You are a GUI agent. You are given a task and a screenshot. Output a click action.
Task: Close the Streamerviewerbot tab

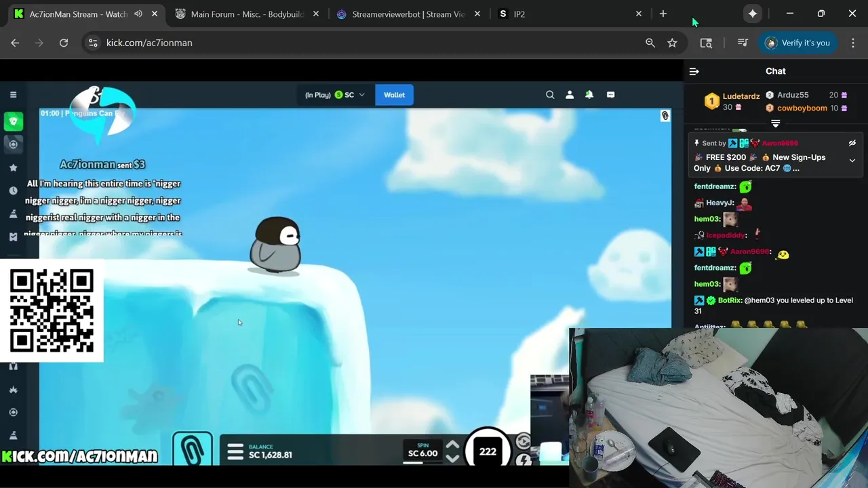(x=477, y=14)
